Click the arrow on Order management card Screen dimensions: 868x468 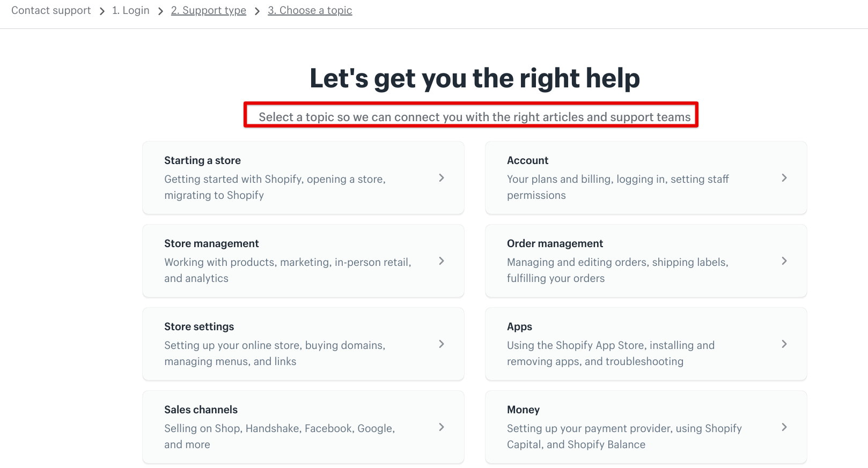coord(784,261)
